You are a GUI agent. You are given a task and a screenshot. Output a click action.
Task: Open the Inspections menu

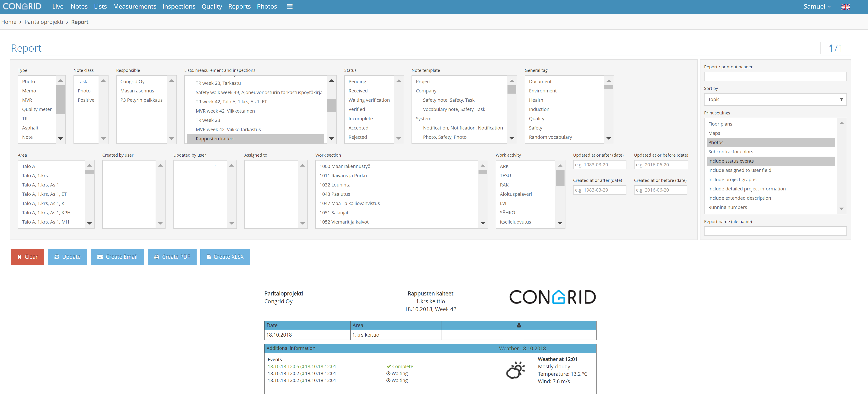(179, 6)
